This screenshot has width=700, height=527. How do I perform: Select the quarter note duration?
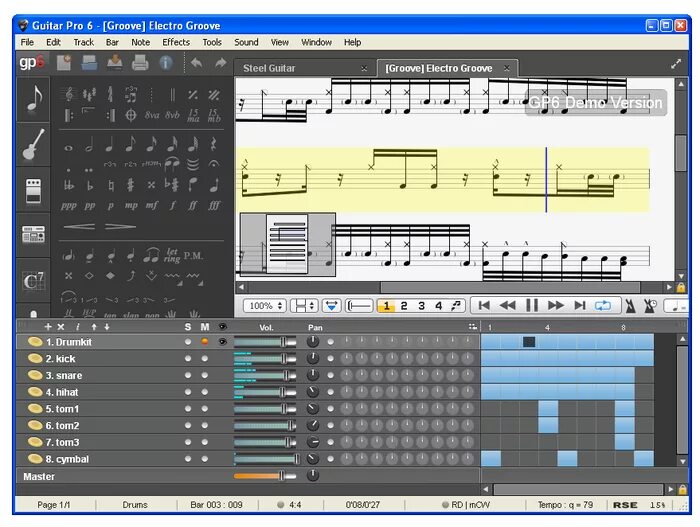tap(109, 144)
